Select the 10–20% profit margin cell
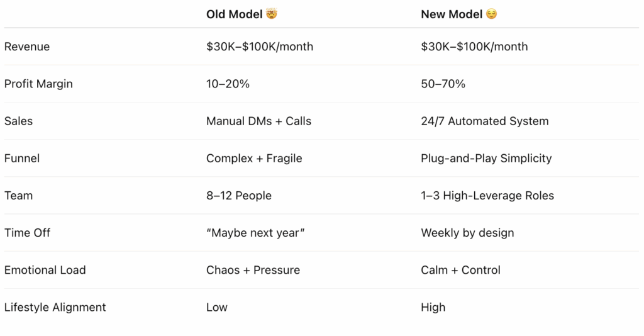644x336 pixels. click(x=228, y=84)
